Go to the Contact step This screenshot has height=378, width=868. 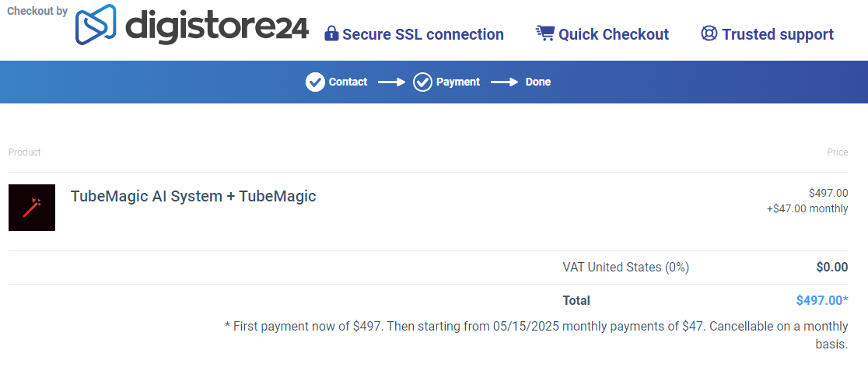pyautogui.click(x=348, y=82)
